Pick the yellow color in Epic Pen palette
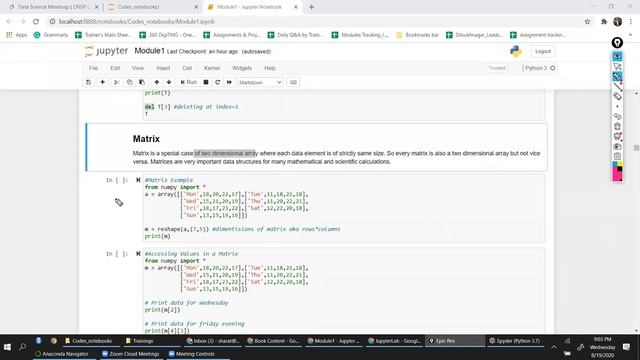Screen dimensions: 640x360 [x=620, y=164]
